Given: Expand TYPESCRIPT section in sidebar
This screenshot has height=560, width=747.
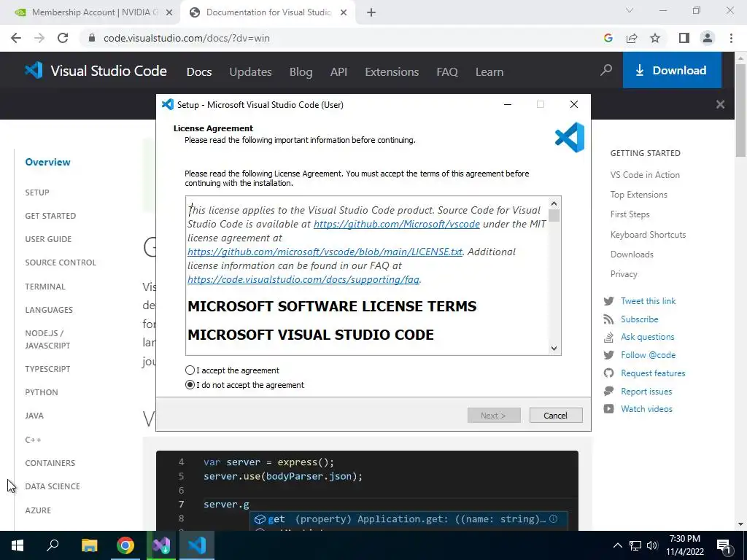Looking at the screenshot, I should (47, 368).
